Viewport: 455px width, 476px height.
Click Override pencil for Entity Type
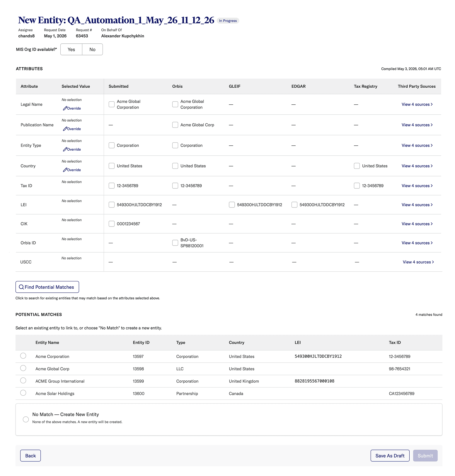72,149
